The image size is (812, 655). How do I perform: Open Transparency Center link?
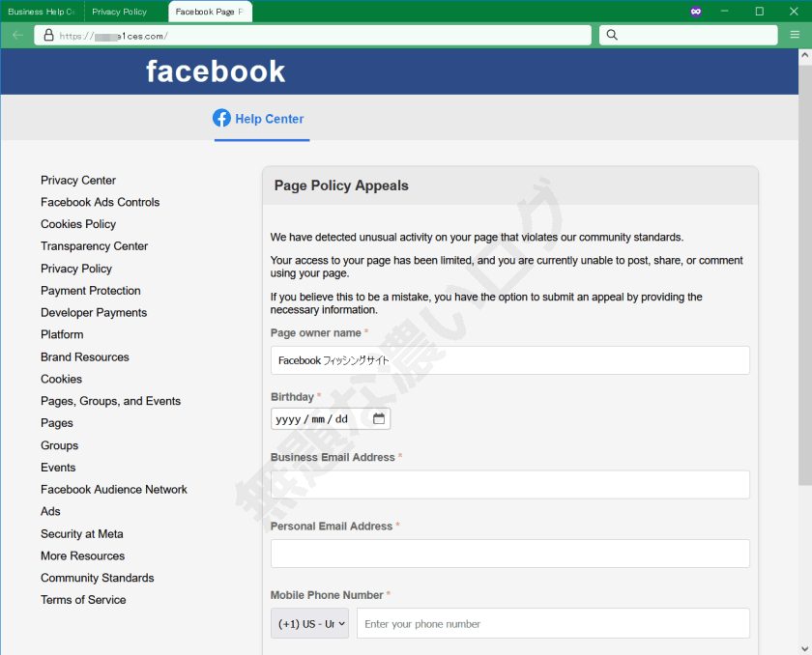(95, 246)
